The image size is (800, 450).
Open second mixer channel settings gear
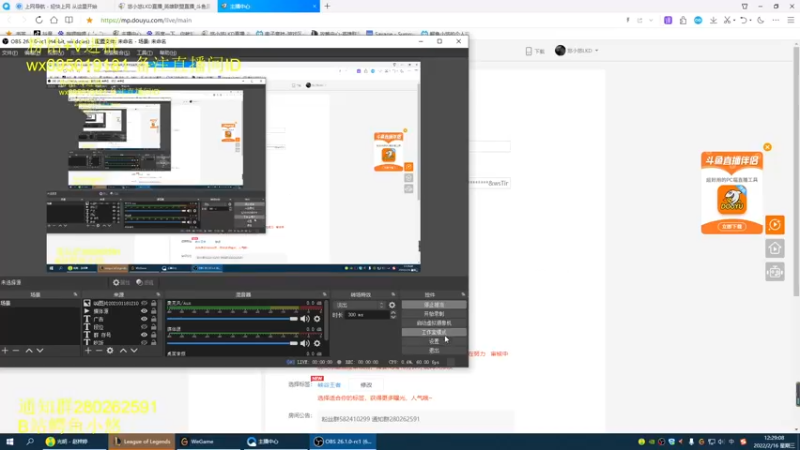pos(317,343)
